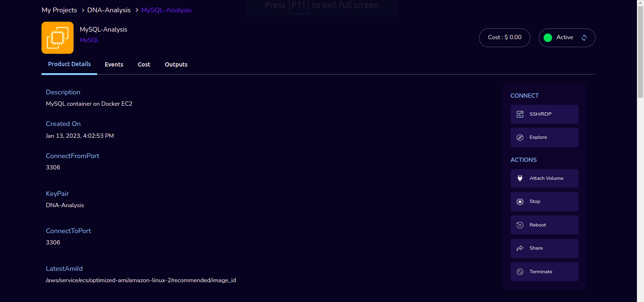Go to My Projects breadcrumb

tap(59, 10)
